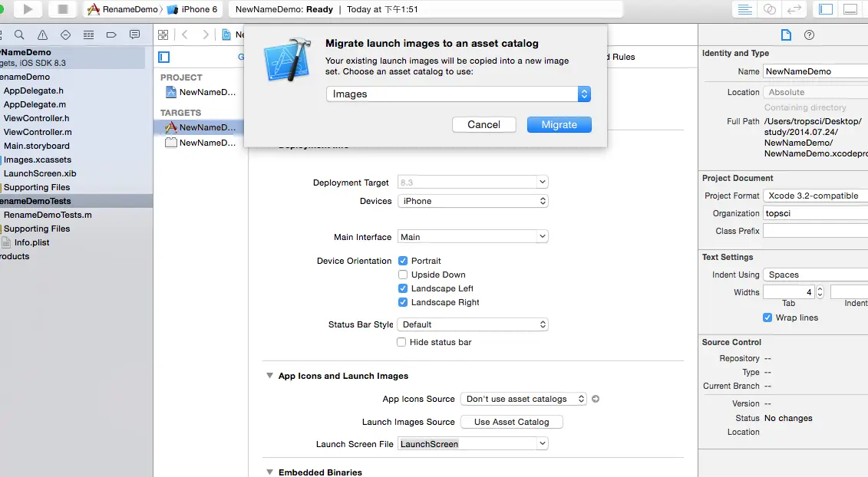Open AppDelegate.h in navigator
The image size is (868, 477).
[33, 90]
